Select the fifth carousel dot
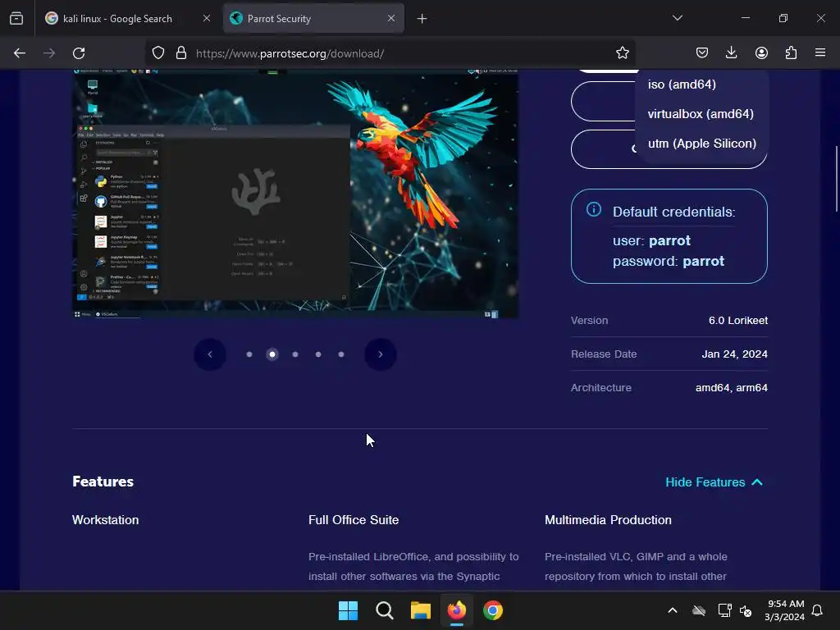The image size is (840, 630). point(341,354)
